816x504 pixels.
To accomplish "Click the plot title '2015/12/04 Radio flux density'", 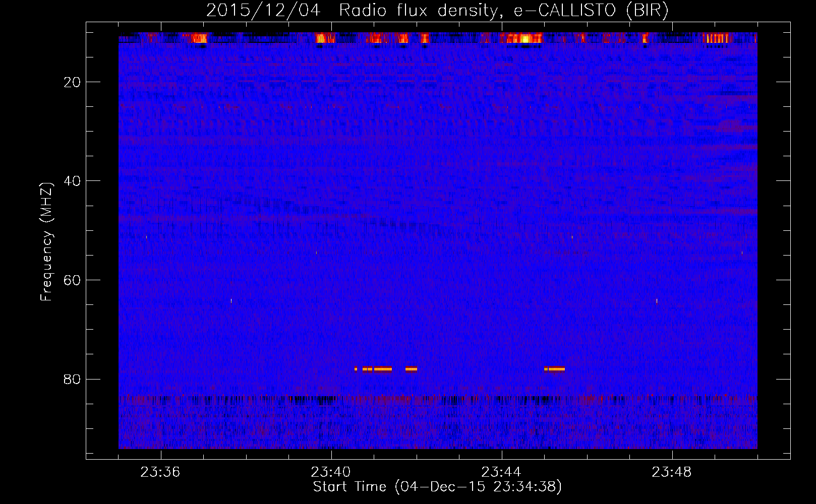I will [x=437, y=10].
